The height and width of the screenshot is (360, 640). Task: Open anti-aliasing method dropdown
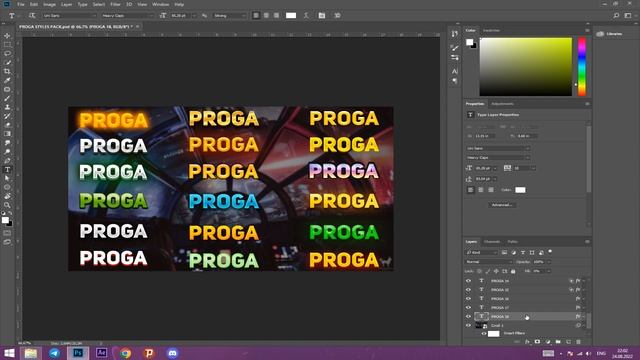(229, 16)
